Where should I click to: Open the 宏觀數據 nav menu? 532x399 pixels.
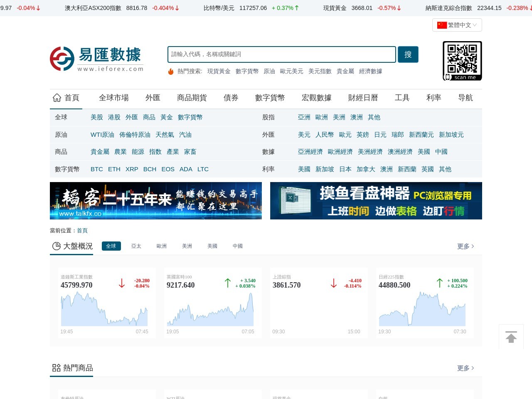317,98
